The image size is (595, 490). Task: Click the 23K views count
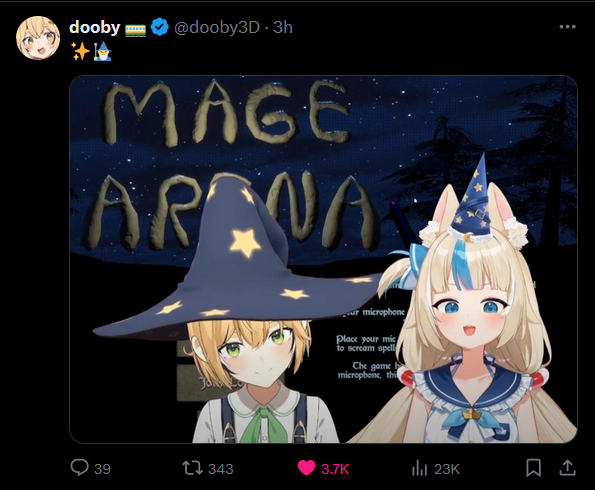[447, 469]
